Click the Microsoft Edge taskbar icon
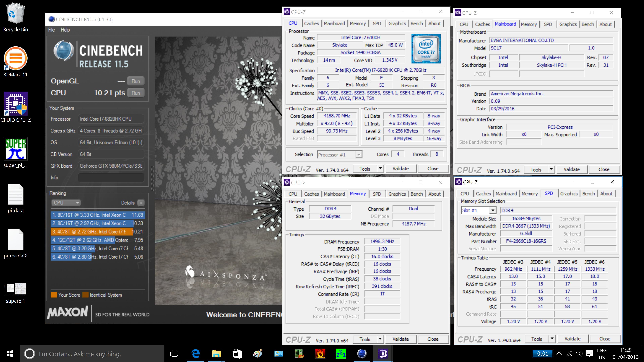The height and width of the screenshot is (362, 644). coord(196,353)
